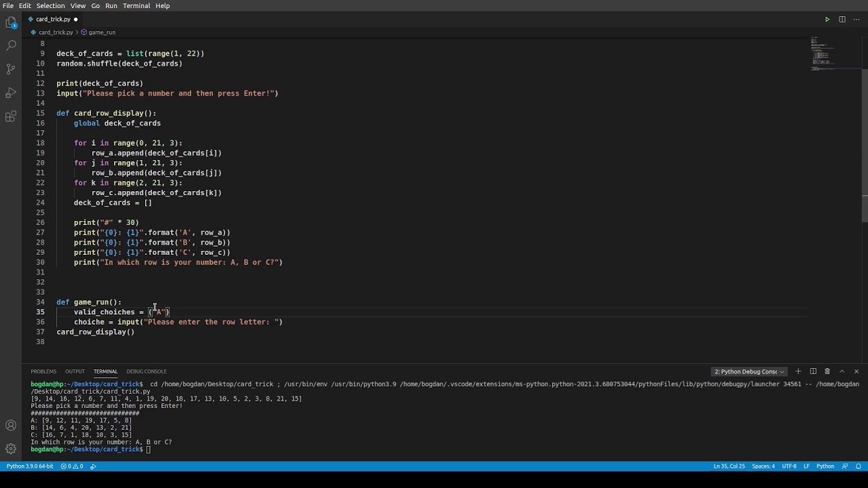
Task: Open the Manage settings gear
Action: (x=11, y=449)
